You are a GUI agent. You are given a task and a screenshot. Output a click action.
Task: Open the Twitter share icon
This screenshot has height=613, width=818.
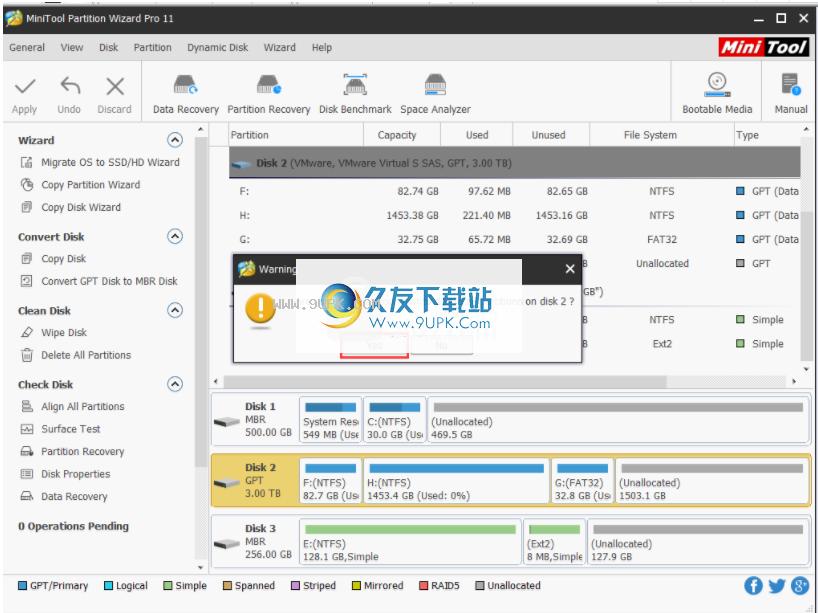(777, 586)
